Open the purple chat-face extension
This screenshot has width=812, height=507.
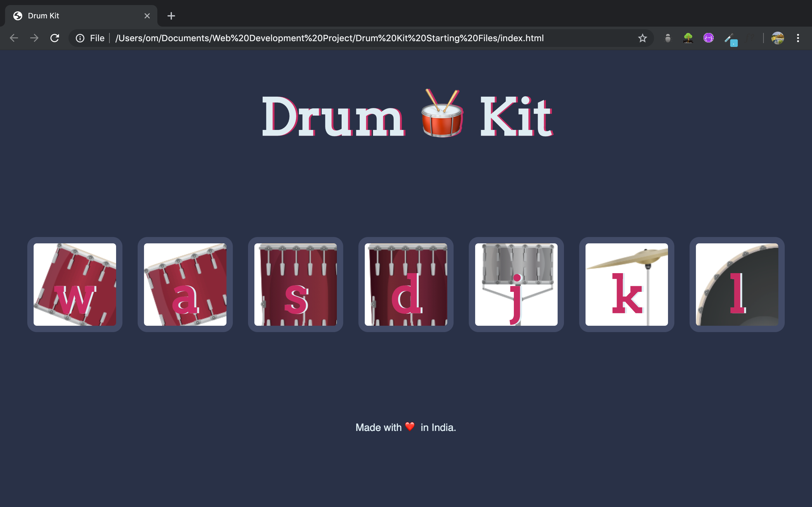(x=708, y=38)
